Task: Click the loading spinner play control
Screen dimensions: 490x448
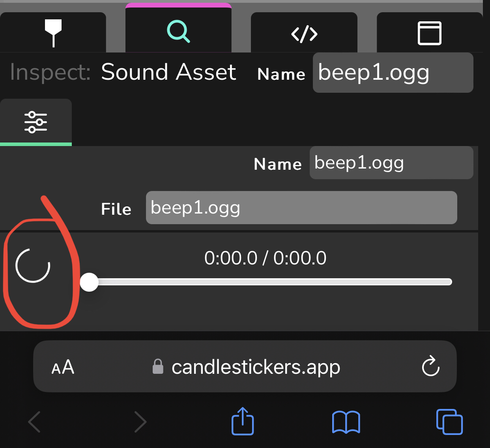Action: click(33, 266)
